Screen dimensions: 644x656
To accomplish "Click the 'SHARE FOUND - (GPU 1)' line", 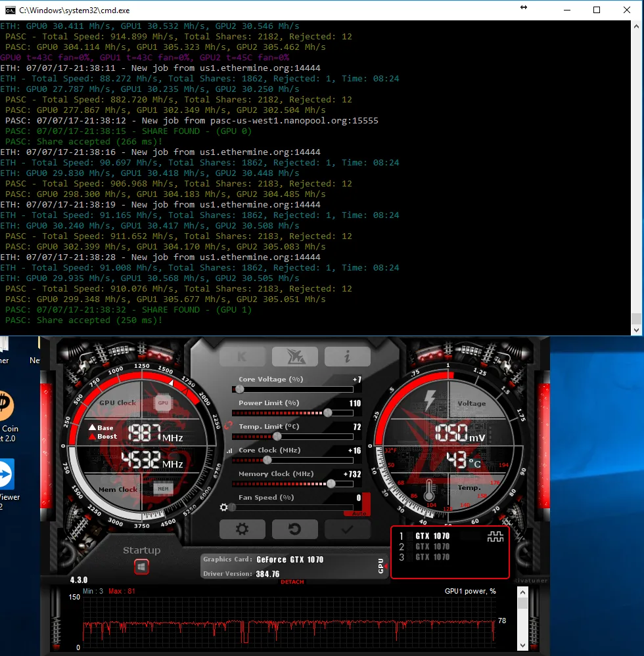I will tap(196, 310).
